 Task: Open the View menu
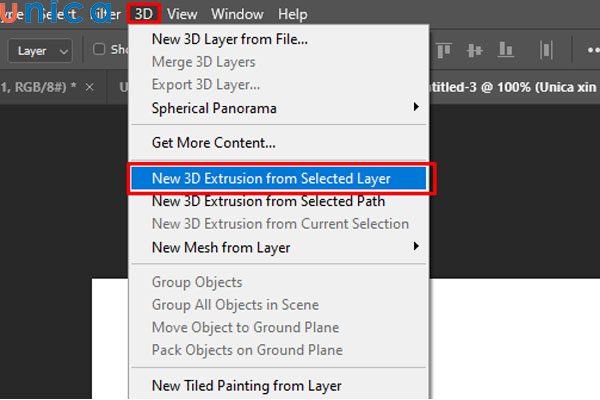(x=182, y=14)
